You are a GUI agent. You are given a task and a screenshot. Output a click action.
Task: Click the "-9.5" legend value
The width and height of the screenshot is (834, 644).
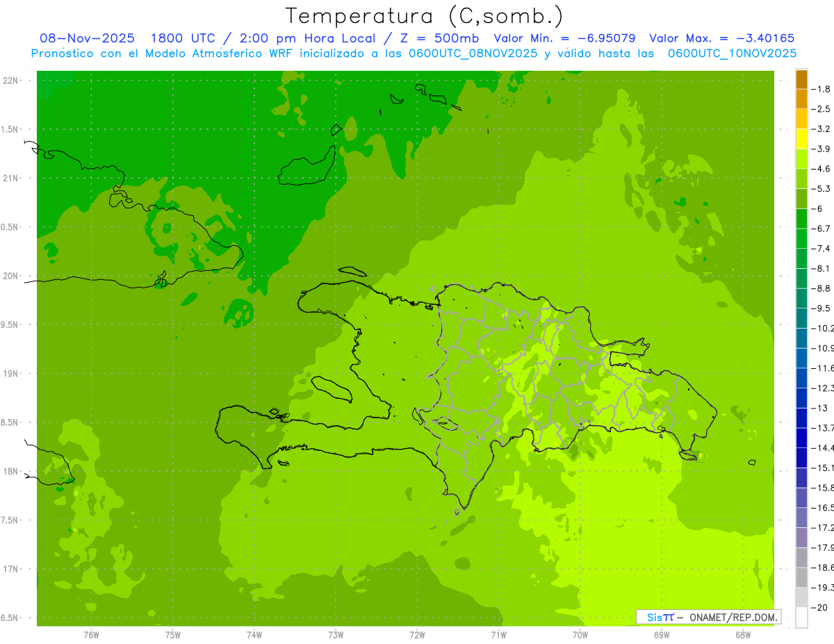tap(822, 308)
